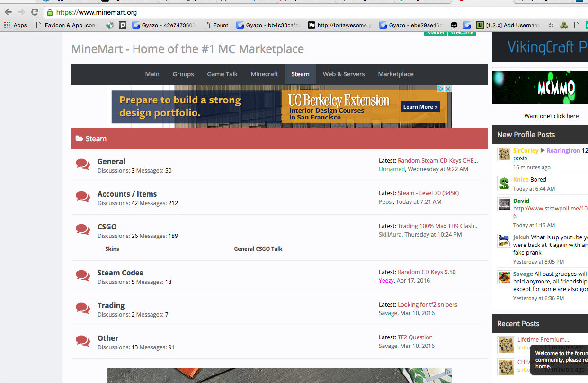Open the Apps bookmarks shortcut
The width and height of the screenshot is (588, 383).
point(15,25)
